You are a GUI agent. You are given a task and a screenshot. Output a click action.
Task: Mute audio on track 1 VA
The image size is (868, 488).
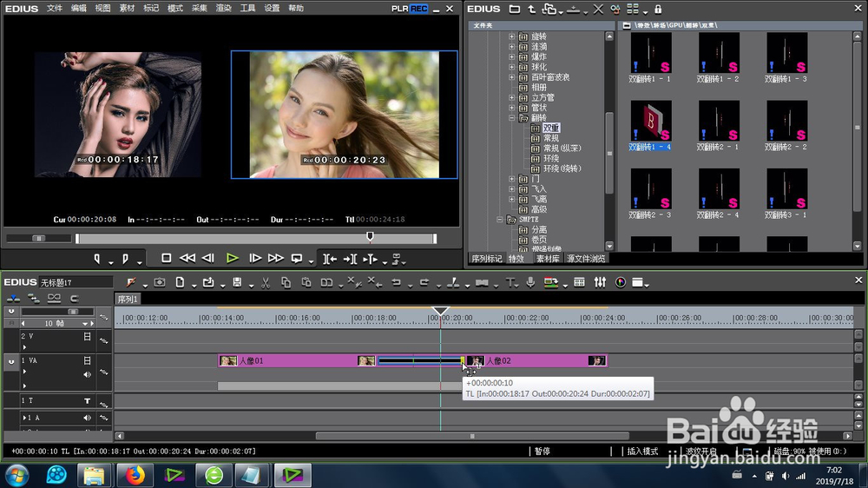point(87,374)
